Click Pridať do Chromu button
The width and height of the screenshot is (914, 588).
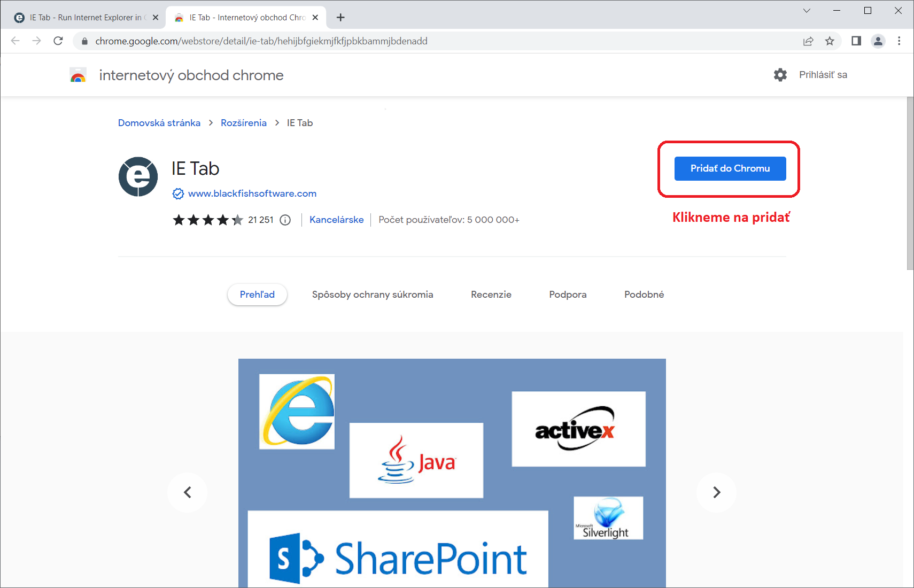click(730, 168)
